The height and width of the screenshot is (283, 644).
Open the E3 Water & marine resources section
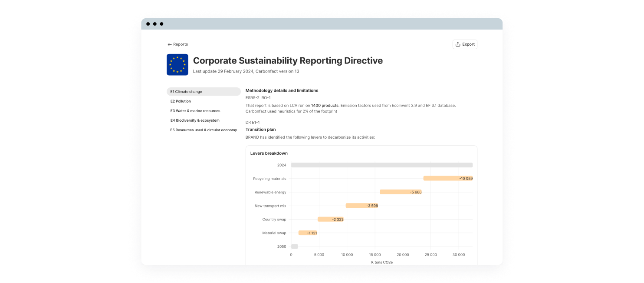pos(195,111)
